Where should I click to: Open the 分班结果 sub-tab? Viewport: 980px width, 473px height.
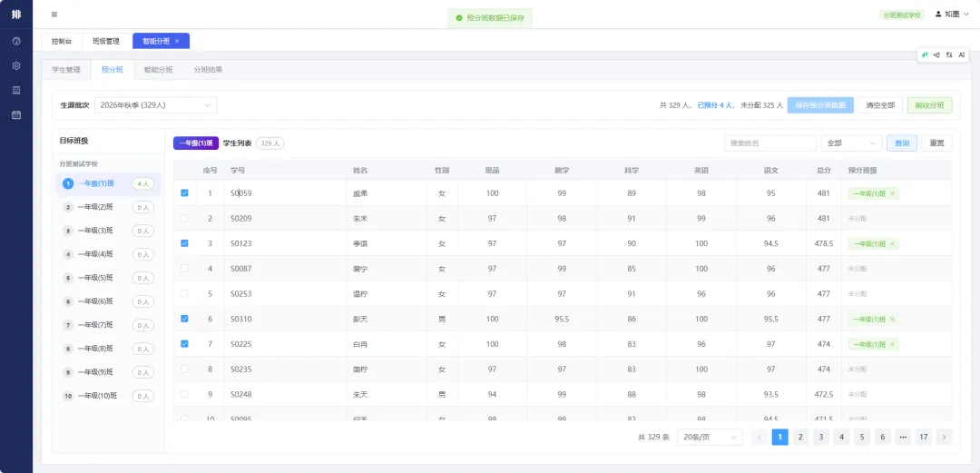point(208,70)
